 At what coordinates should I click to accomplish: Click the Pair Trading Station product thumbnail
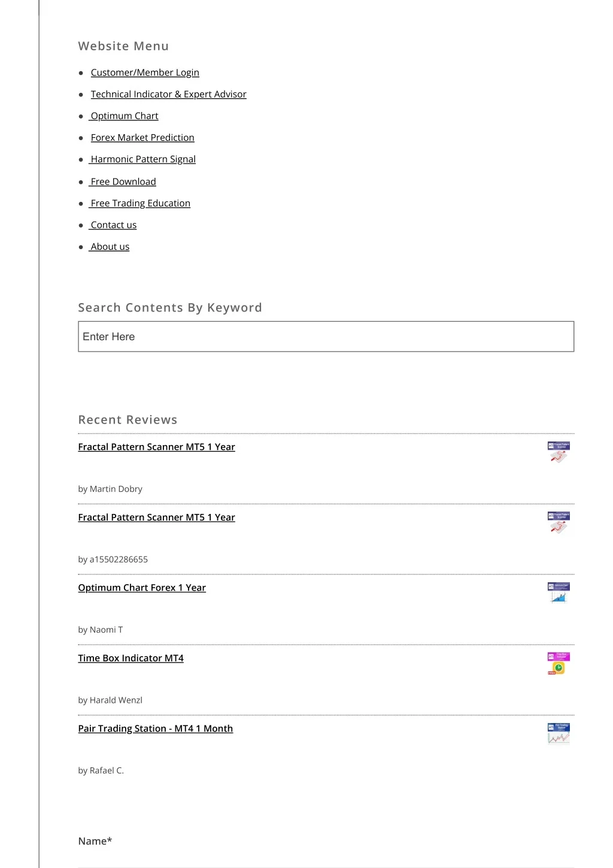(x=559, y=734)
